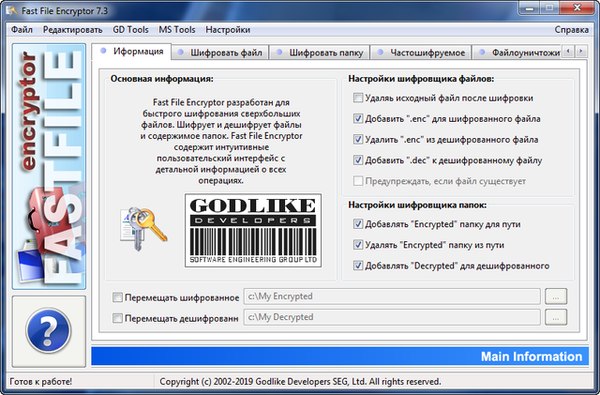Open the Файл menu
The width and height of the screenshot is (600, 395).
tap(22, 29)
